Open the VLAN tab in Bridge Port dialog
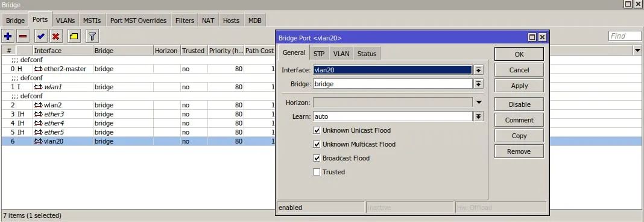 pyautogui.click(x=341, y=54)
